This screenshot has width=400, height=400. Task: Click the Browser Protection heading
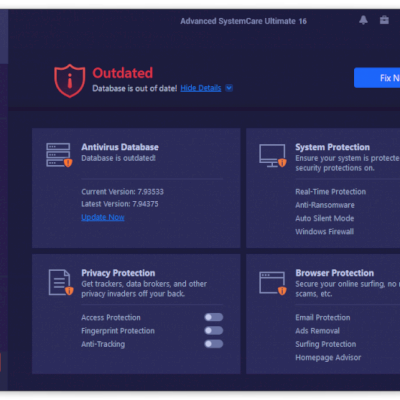pyautogui.click(x=335, y=273)
